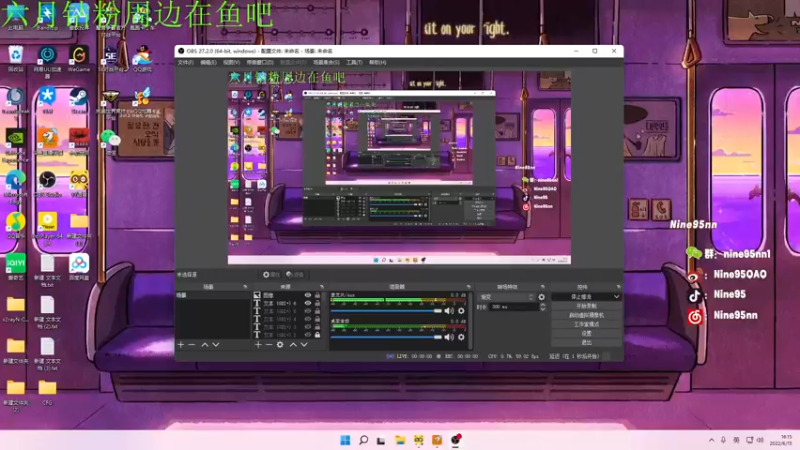This screenshot has width=800, height=450.
Task: Toggle lock on the 图像 source
Action: pos(317,295)
